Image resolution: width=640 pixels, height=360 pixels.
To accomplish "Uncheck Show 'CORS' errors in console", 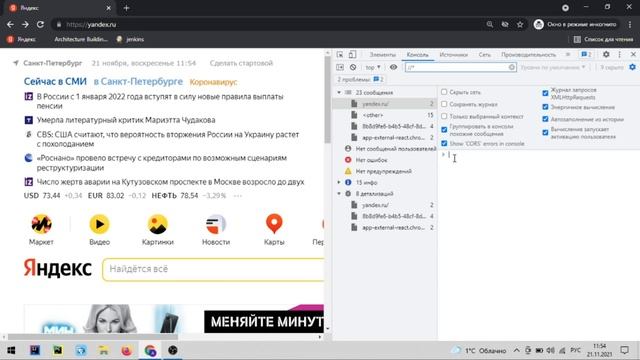I will click(444, 144).
